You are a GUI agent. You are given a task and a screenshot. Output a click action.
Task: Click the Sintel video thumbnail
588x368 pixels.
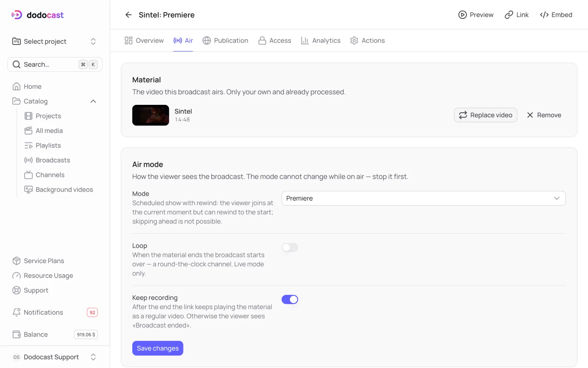(x=151, y=115)
